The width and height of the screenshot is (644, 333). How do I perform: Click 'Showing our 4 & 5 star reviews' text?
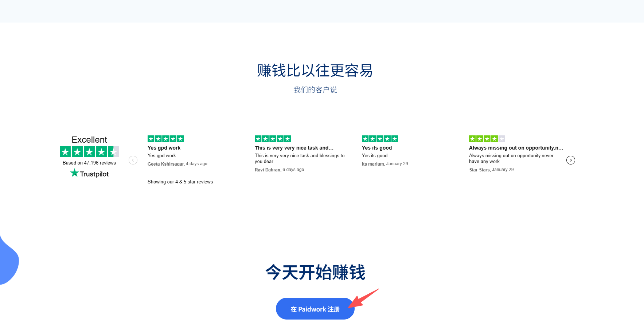pyautogui.click(x=180, y=182)
